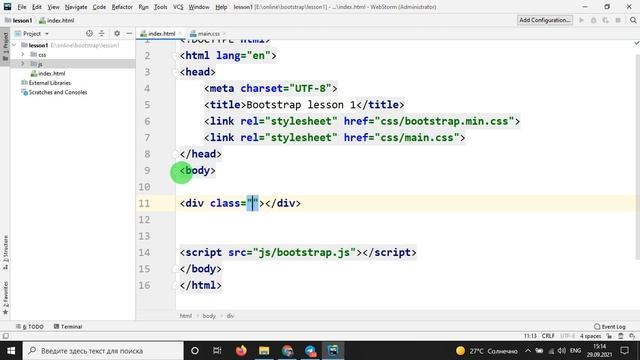Switch to the main.css editor tab
The image size is (640, 360).
209,33
